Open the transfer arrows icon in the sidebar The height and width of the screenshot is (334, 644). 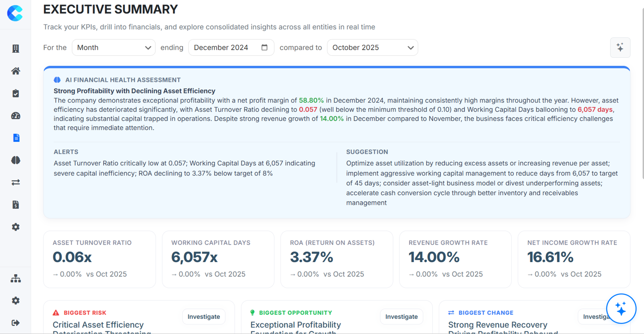(x=16, y=183)
